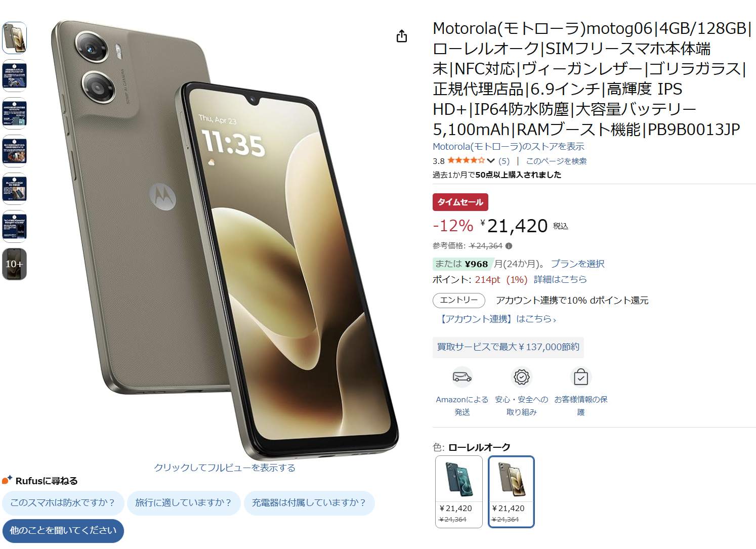Click the customer information protection bag icon
Screen dimensions: 756x549
pyautogui.click(x=581, y=377)
